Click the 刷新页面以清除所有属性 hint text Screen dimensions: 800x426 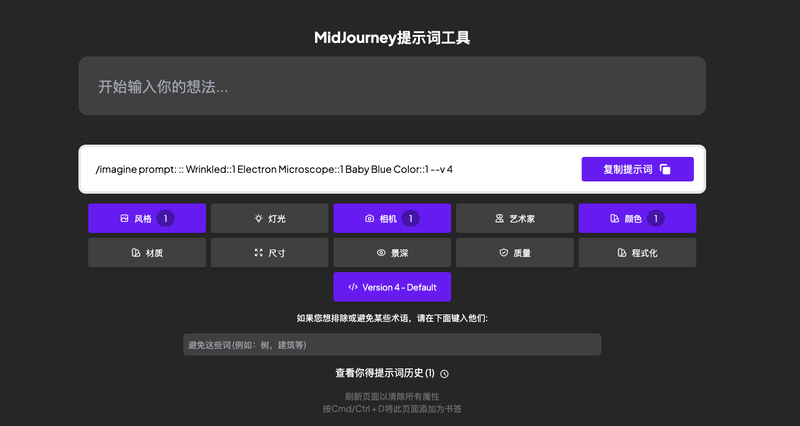tap(392, 396)
